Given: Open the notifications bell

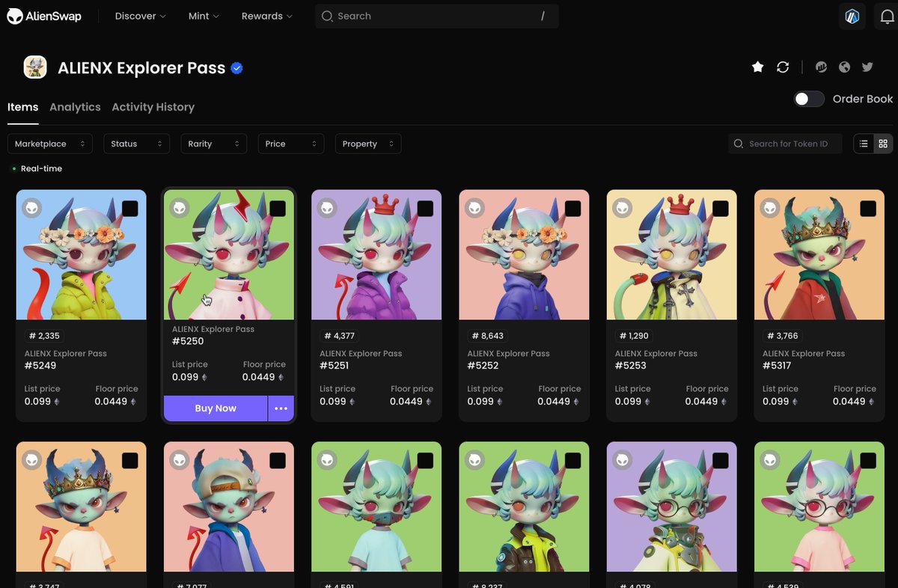Looking at the screenshot, I should pyautogui.click(x=887, y=16).
